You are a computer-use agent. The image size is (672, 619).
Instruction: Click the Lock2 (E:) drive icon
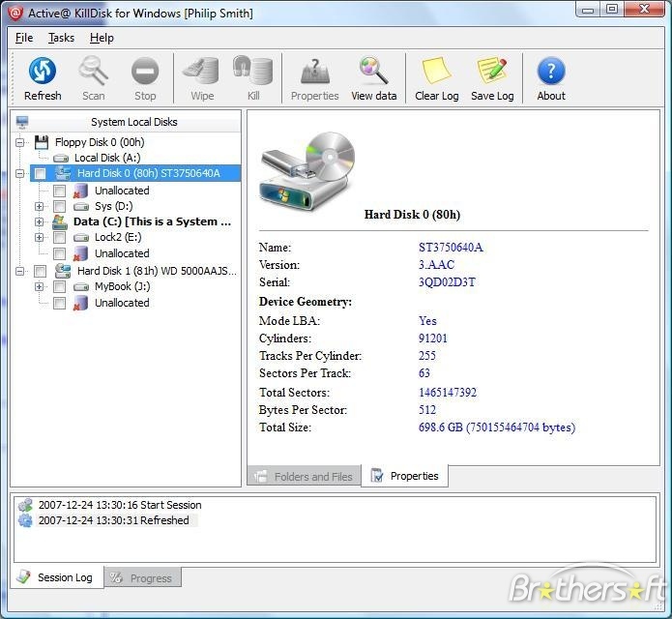tap(81, 238)
